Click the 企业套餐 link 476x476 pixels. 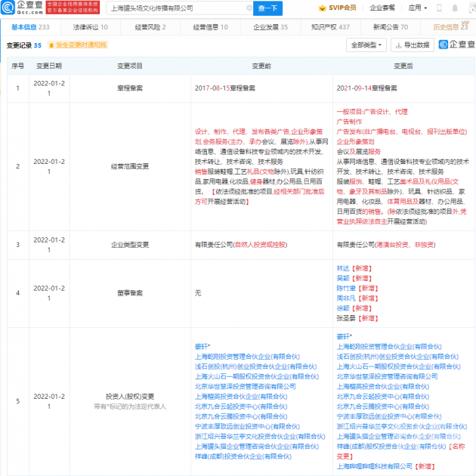pyautogui.click(x=382, y=8)
